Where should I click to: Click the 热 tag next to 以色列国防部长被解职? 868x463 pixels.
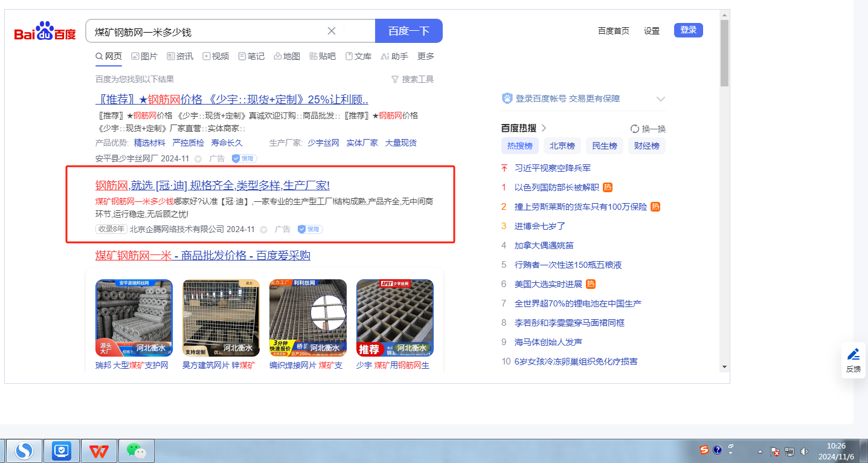608,187
